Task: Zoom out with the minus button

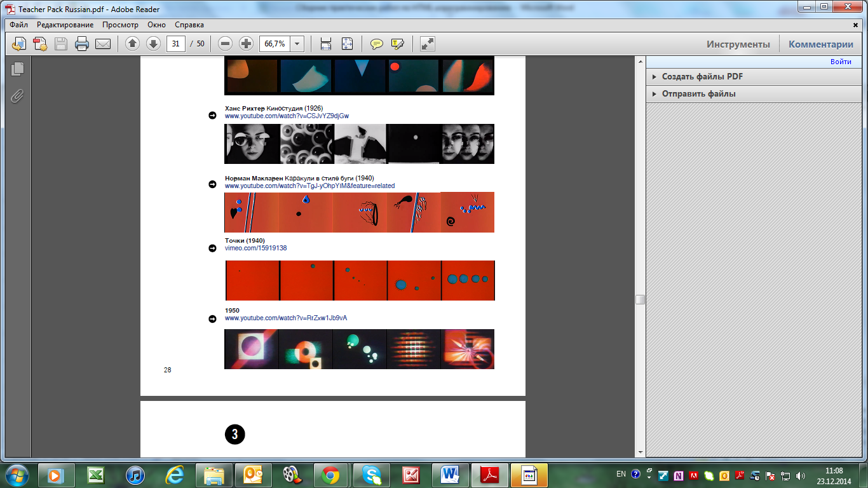Action: 225,44
